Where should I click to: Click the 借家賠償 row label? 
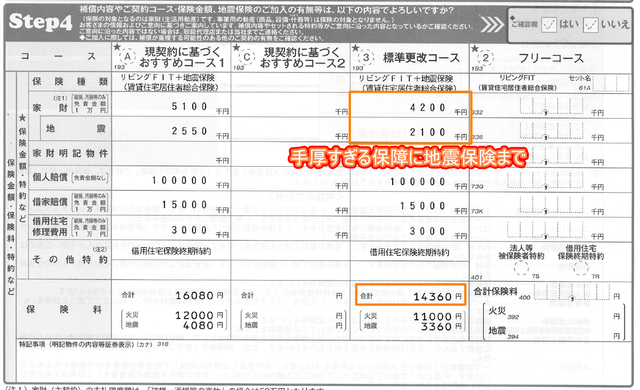point(50,202)
